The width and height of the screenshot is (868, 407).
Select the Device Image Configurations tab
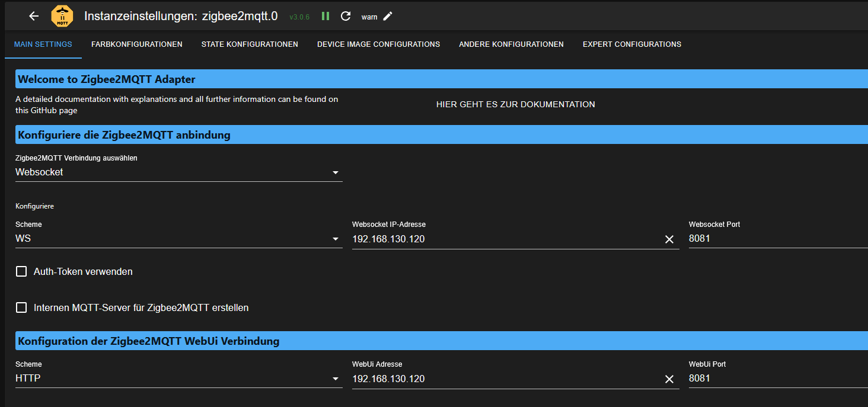[378, 44]
